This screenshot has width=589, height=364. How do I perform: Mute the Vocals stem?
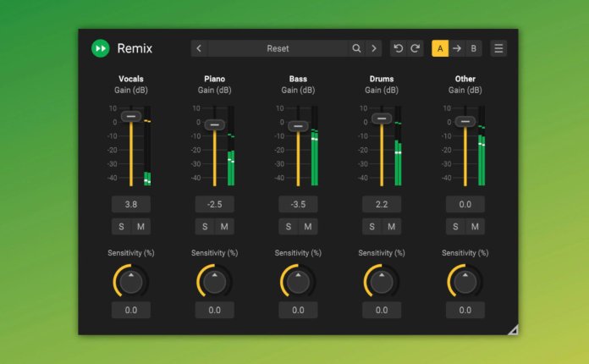coord(140,227)
